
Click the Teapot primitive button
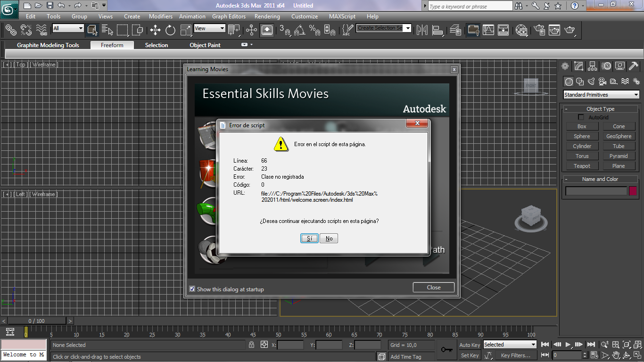(582, 166)
